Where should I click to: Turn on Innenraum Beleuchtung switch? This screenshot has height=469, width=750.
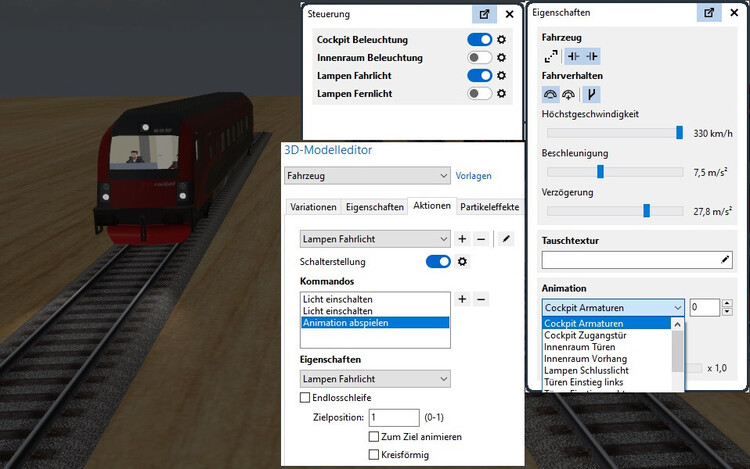coord(480,58)
